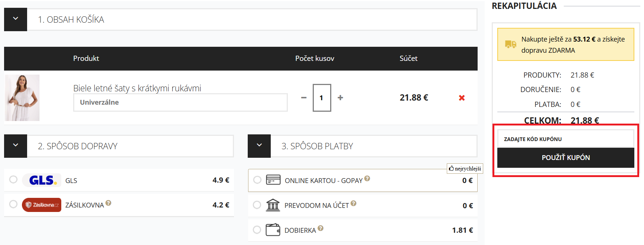Screen dimensions: 644x245
Task: Remove item with the red X icon
Action: [462, 98]
